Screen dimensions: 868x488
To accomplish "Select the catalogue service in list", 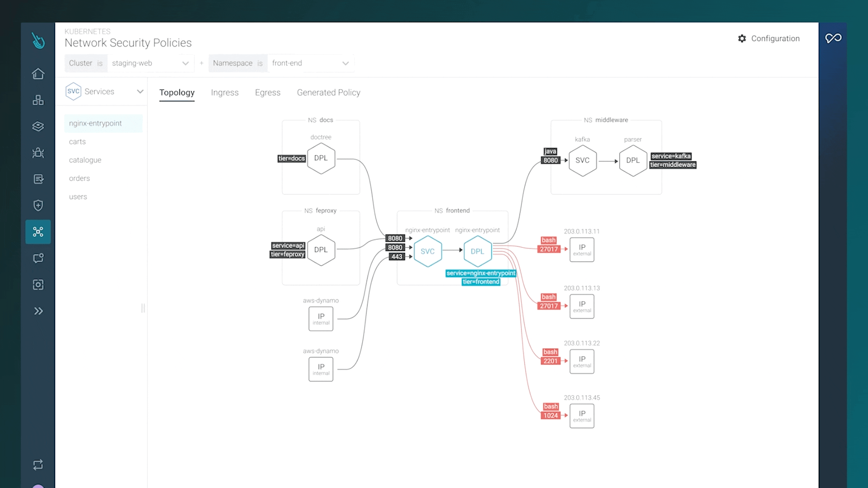I will [x=85, y=160].
